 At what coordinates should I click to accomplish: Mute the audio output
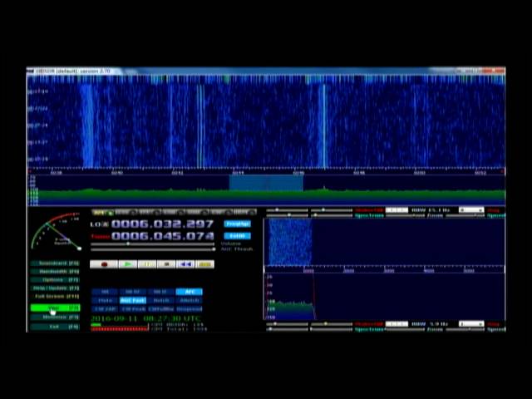(105, 300)
